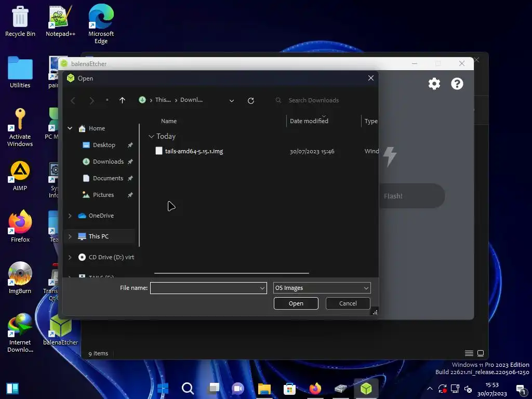
Task: Open Activate Windows desktop shortcut
Action: pyautogui.click(x=20, y=127)
